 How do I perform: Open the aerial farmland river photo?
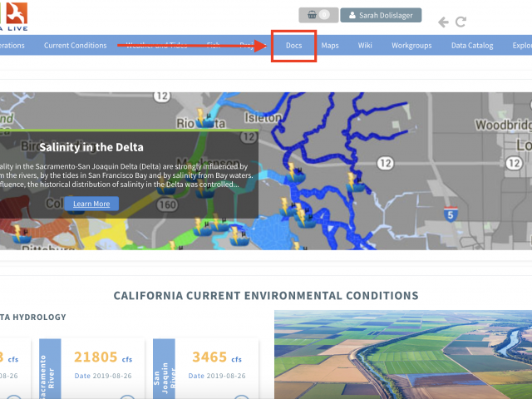403,355
